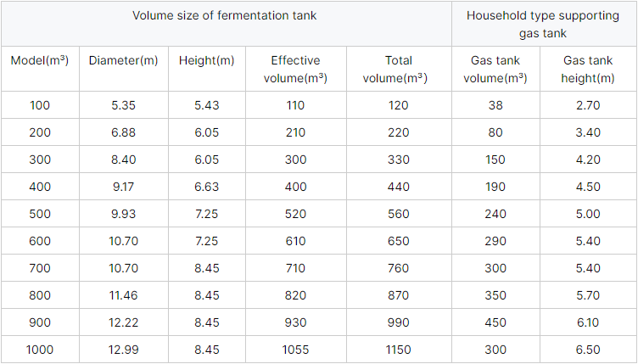Click the diameter value 9.17
638x364 pixels.
124,187
